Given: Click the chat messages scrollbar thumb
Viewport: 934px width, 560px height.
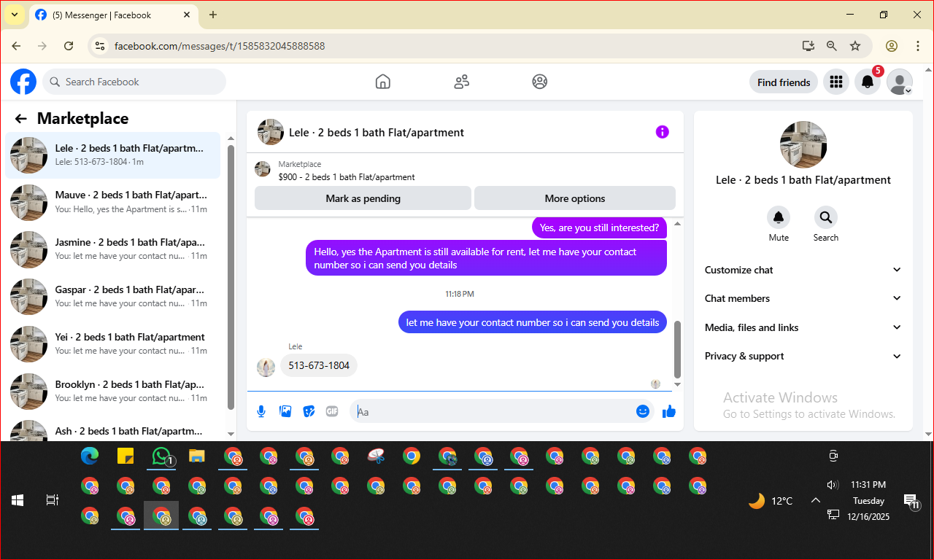Looking at the screenshot, I should [x=677, y=349].
